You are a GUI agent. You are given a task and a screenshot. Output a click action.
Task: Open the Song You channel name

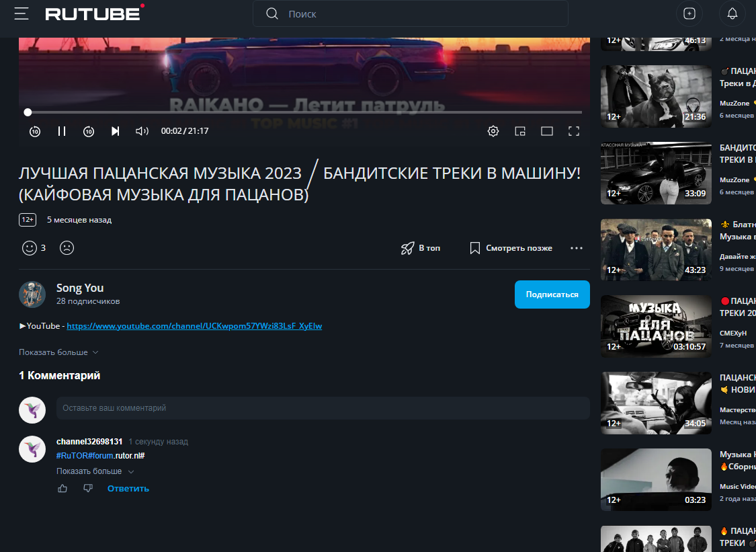[80, 288]
